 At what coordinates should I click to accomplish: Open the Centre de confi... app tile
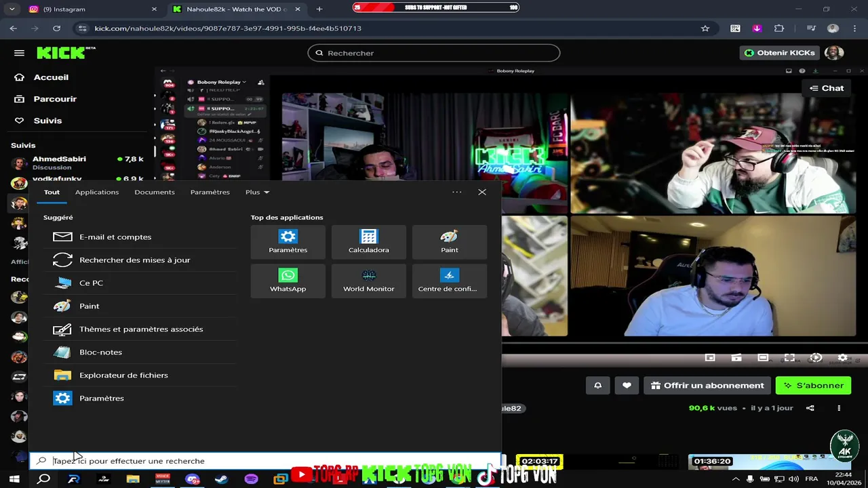coord(449,281)
